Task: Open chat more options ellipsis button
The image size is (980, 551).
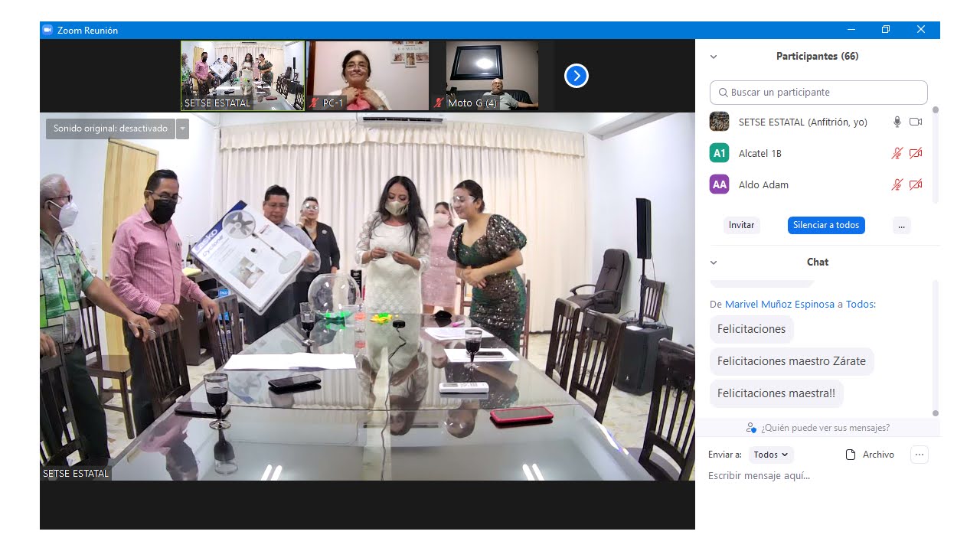Action: click(920, 455)
